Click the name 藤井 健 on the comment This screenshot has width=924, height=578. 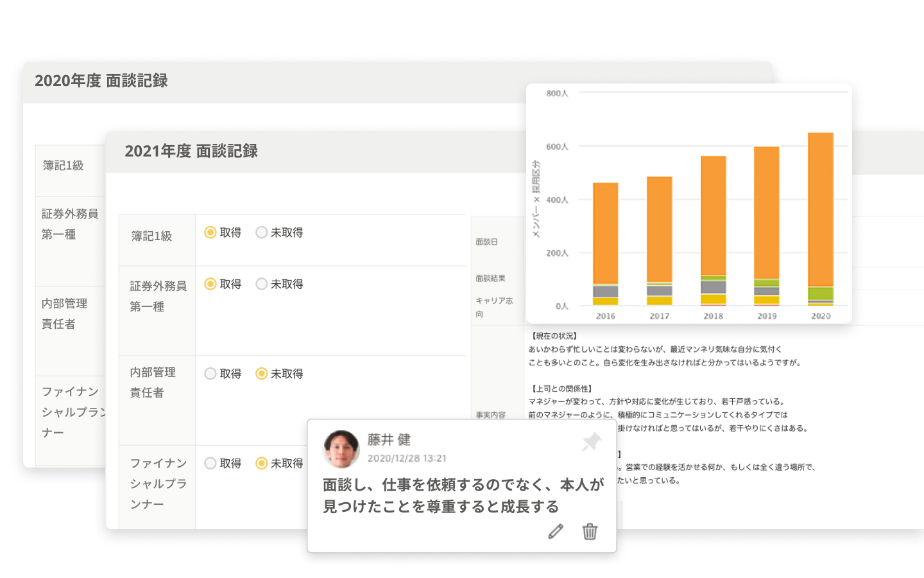(389, 440)
